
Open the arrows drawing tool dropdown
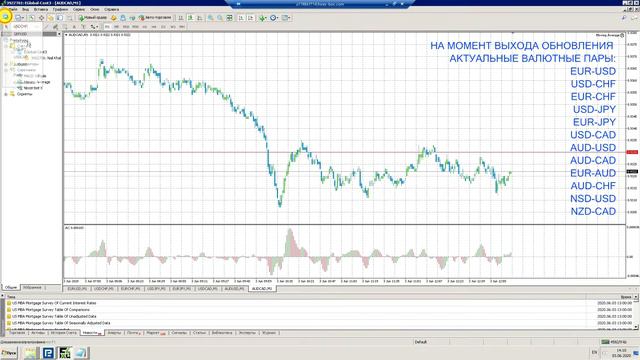tap(94, 27)
